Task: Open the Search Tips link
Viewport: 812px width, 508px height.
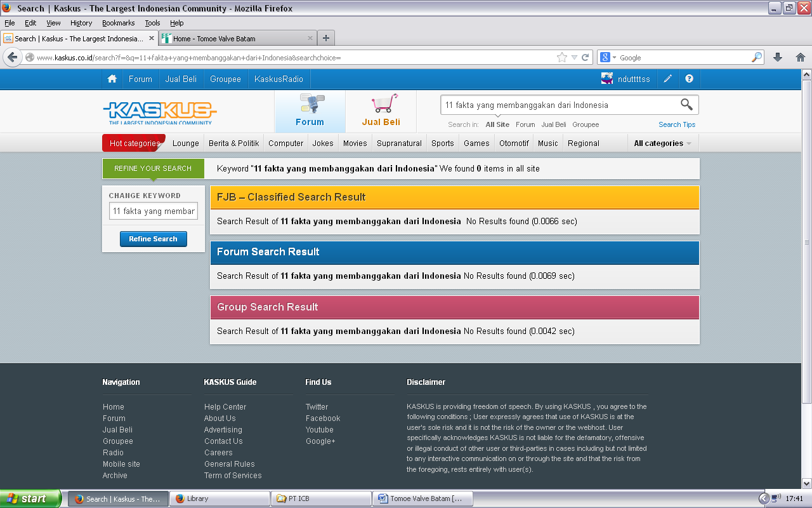Action: [x=677, y=124]
